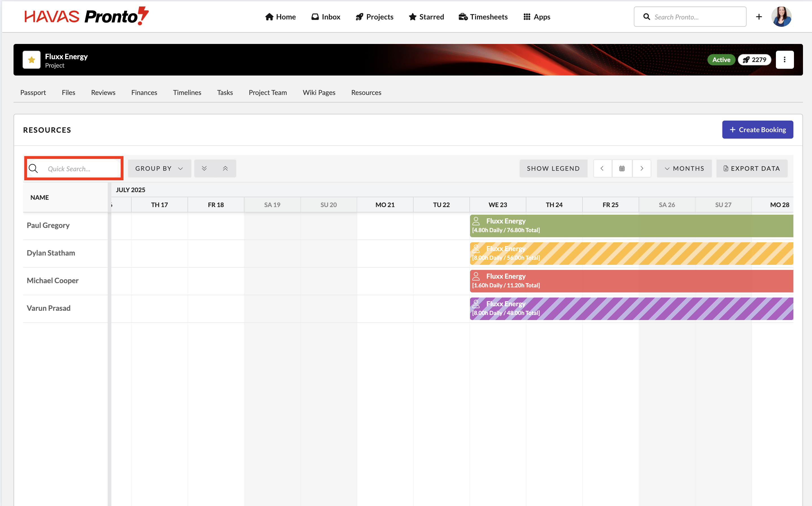812x506 pixels.
Task: Open the Months view dropdown
Action: point(684,168)
